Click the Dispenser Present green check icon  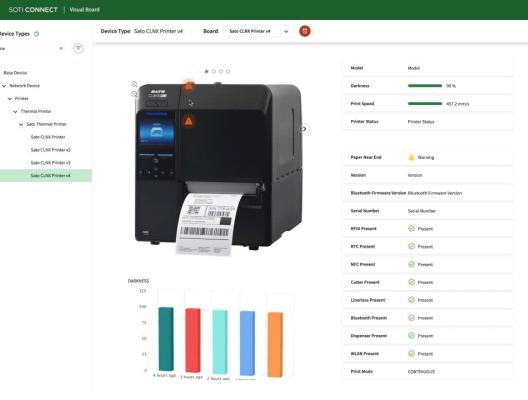pos(411,336)
